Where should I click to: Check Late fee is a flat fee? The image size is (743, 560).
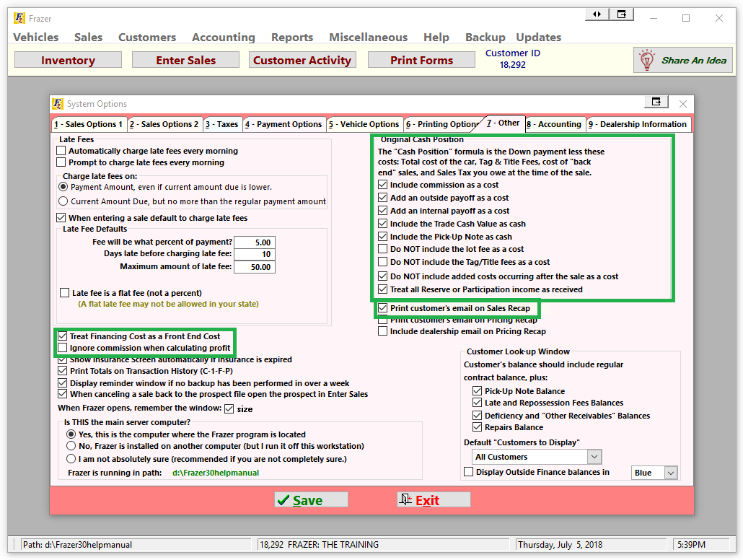point(65,292)
